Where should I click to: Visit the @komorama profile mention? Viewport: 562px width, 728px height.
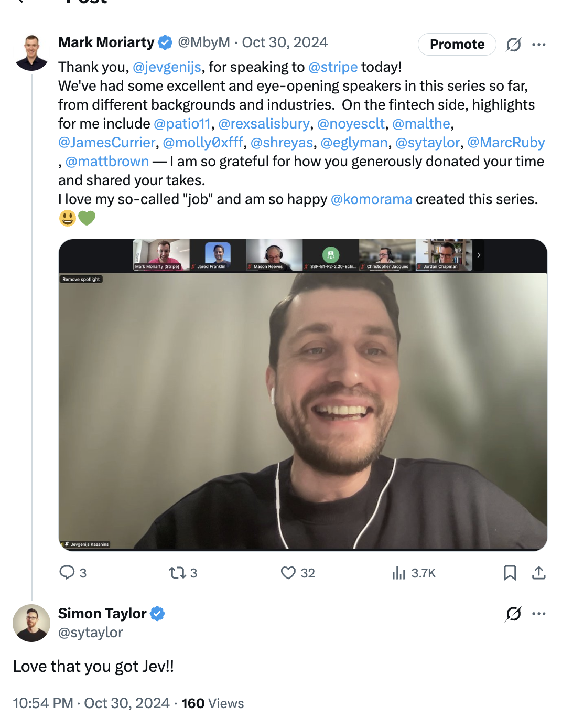pos(371,199)
